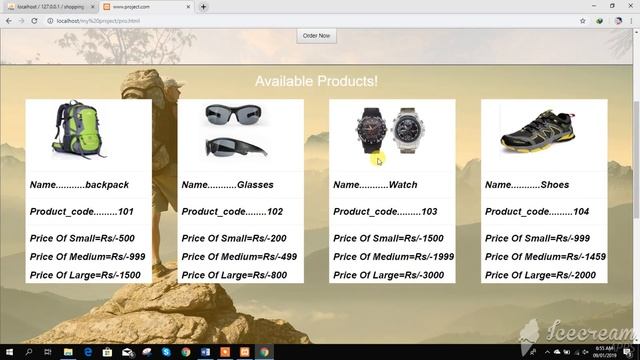Click Product_code 104 text
Screen dimensions: 640x360
point(537,212)
